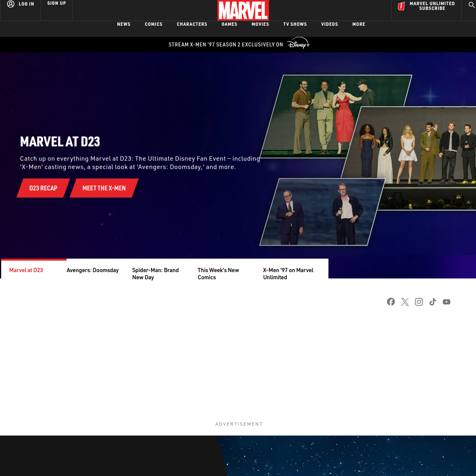This screenshot has width=476, height=476.
Task: Click the Catch up on everything Marvel description
Action: (x=140, y=163)
